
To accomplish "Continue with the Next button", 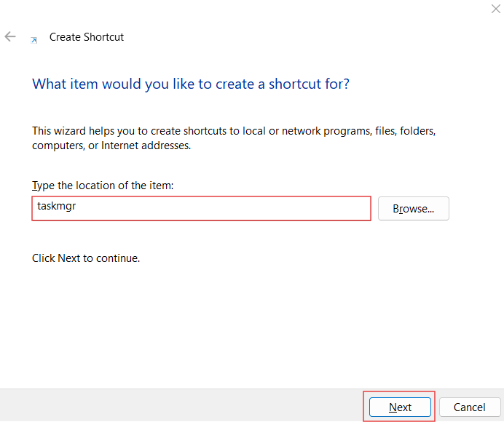I will [400, 407].
